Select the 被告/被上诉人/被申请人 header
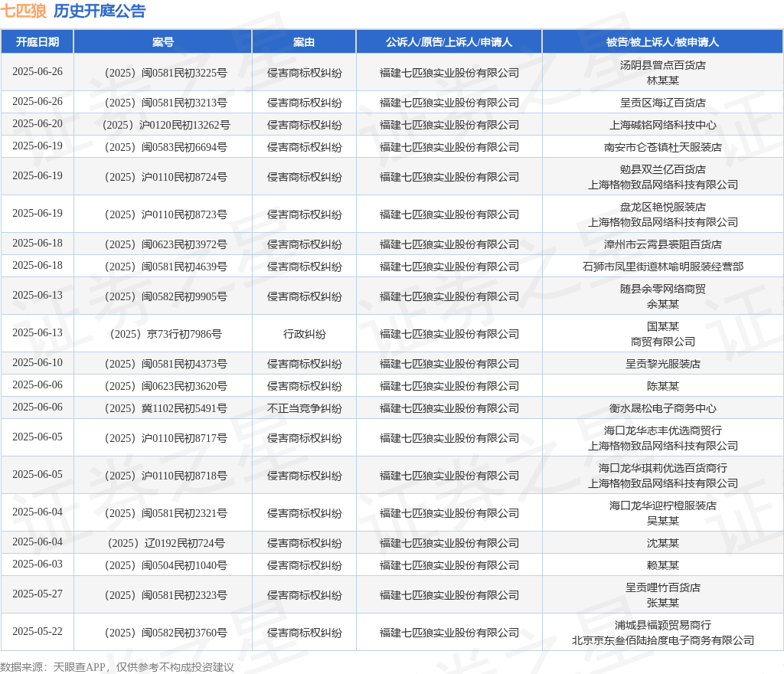Screen dimensions: 784x674 click(x=662, y=42)
